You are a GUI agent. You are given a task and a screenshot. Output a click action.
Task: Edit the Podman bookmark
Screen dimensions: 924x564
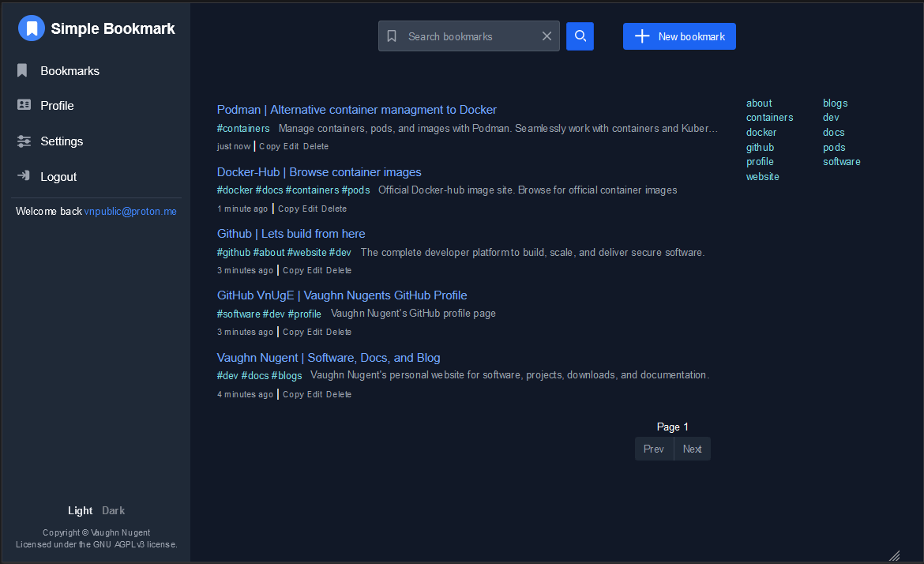pyautogui.click(x=291, y=146)
